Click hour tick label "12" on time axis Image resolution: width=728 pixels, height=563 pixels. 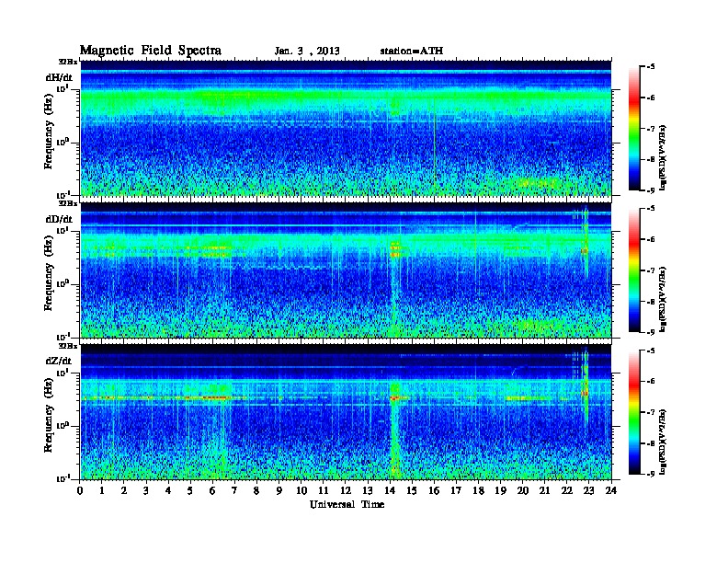tap(346, 490)
